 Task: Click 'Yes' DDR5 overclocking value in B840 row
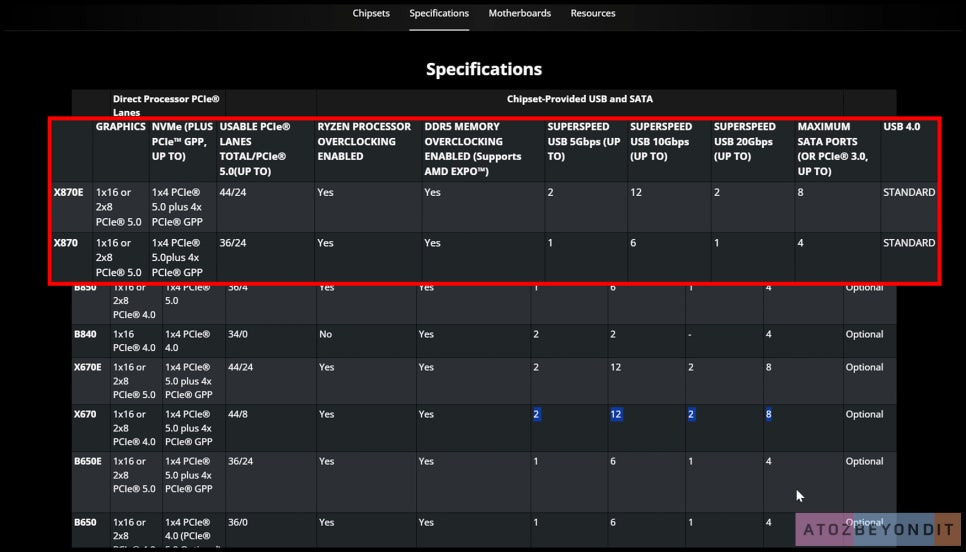tap(426, 334)
